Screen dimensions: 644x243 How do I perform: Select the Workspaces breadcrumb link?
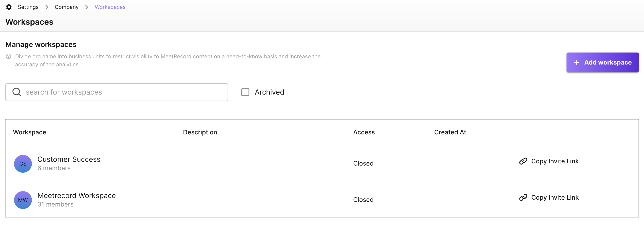tap(110, 7)
